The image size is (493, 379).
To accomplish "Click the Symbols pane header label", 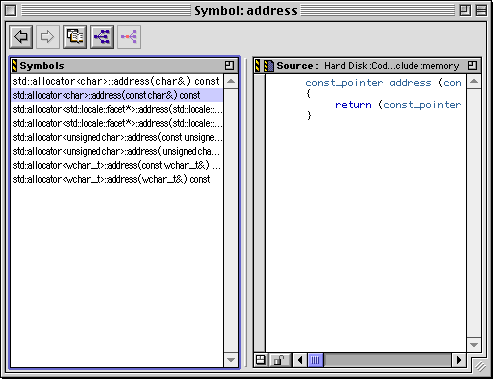I will [42, 66].
